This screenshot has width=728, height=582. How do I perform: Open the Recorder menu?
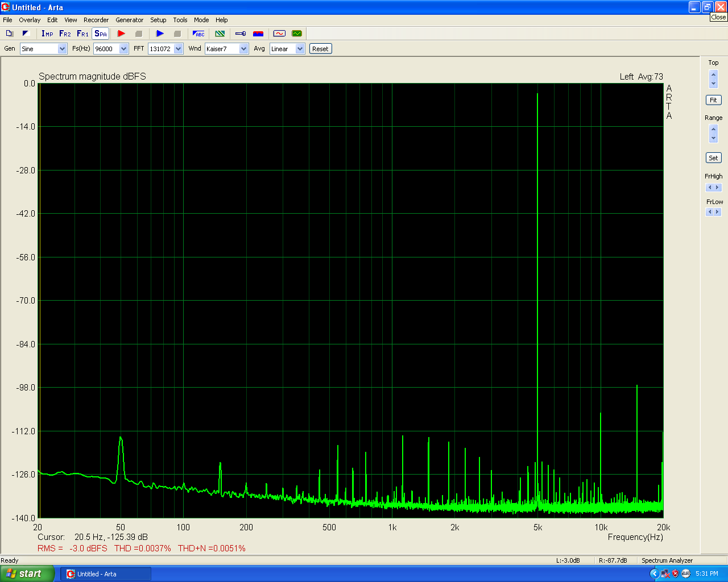(96, 20)
